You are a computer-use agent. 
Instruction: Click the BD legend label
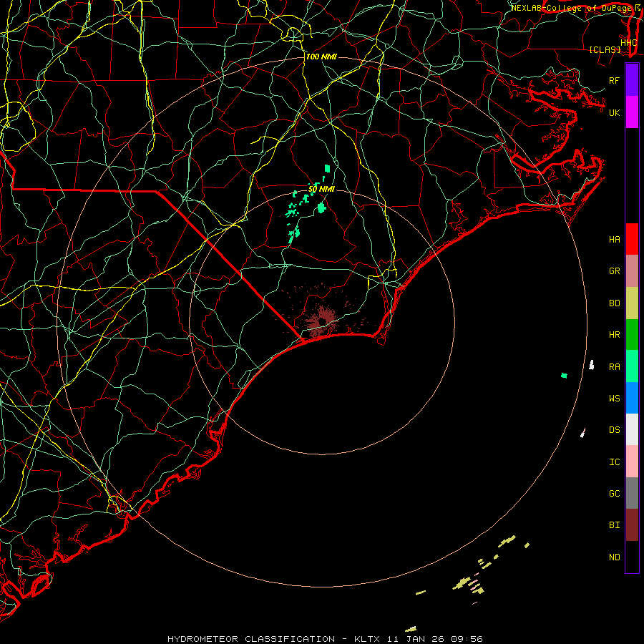615,303
